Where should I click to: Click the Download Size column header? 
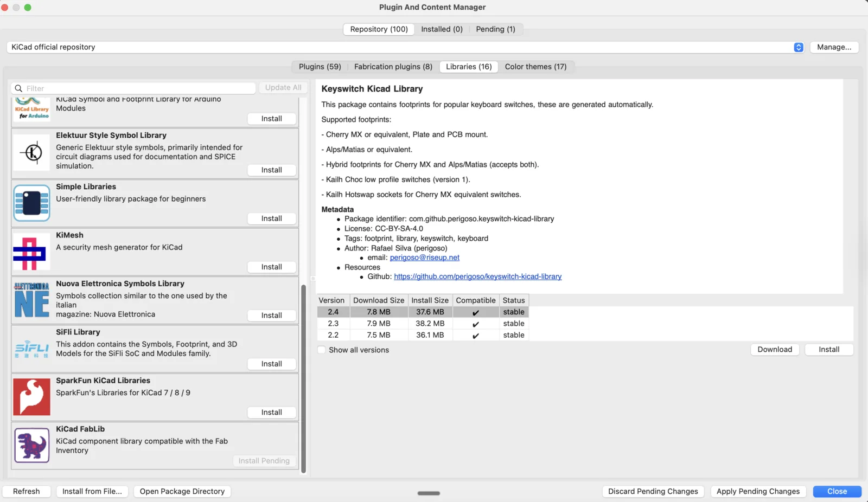379,300
